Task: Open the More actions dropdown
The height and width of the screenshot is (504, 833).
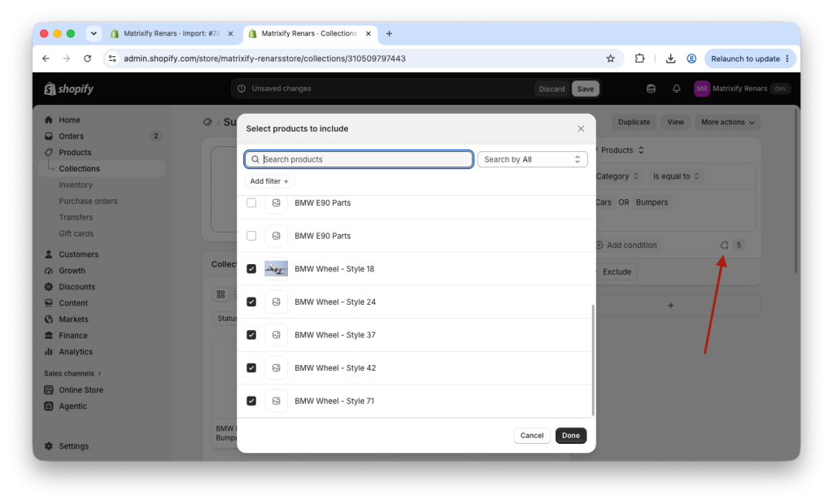Action: pyautogui.click(x=727, y=122)
